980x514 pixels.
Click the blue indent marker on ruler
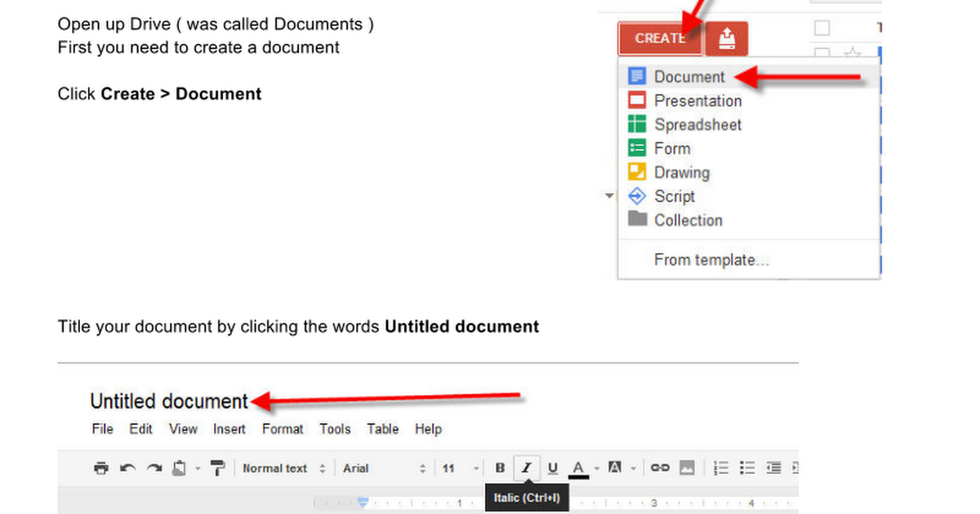363,502
